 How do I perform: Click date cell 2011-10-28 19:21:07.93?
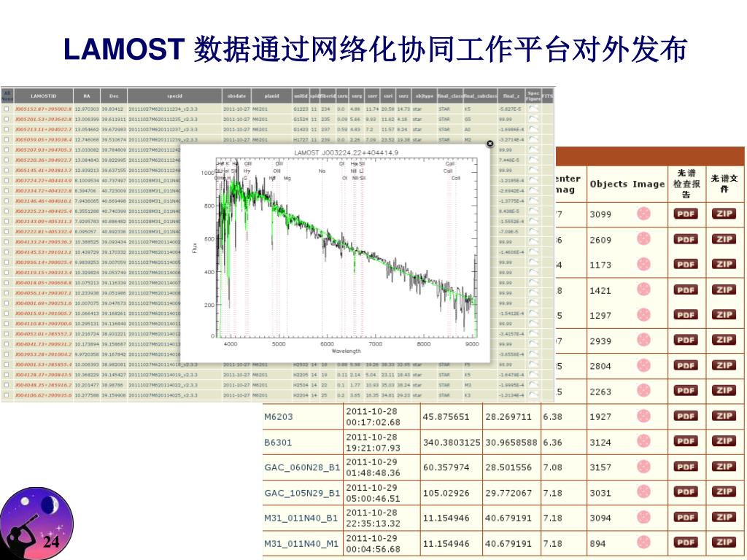pyautogui.click(x=373, y=443)
